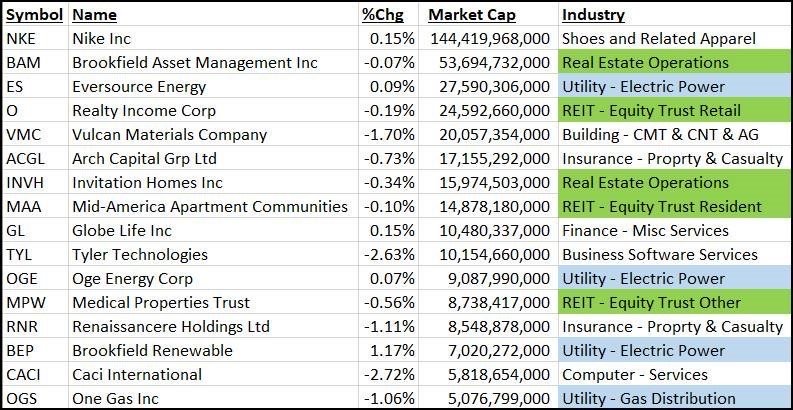Image resolution: width=793 pixels, height=410 pixels.
Task: Click the %Chg column header
Action: pos(382,15)
